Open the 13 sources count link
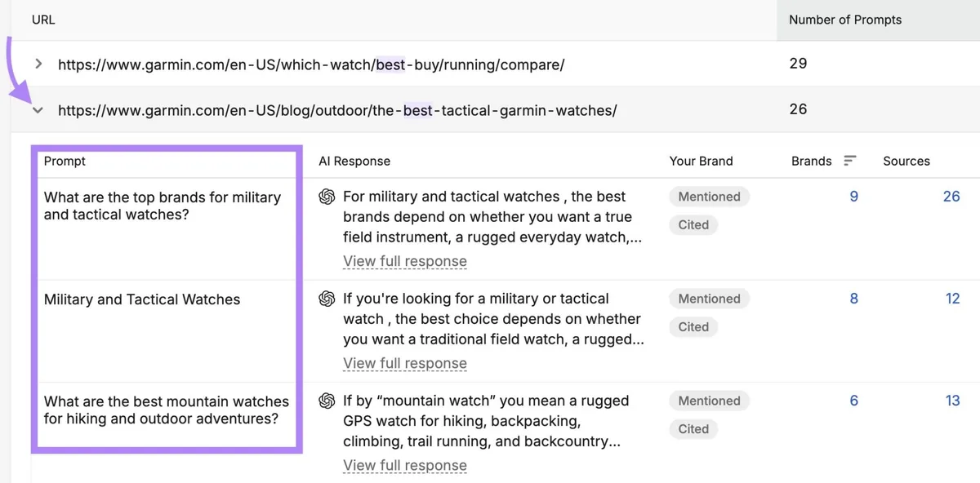Image resolution: width=980 pixels, height=483 pixels. [x=952, y=401]
